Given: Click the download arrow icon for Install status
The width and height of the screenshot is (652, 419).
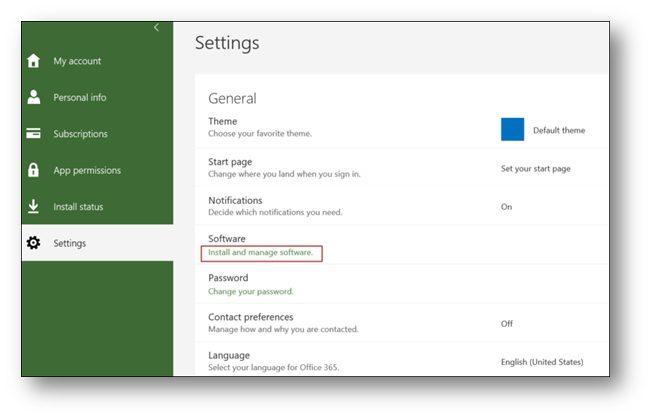Looking at the screenshot, I should click(x=33, y=206).
